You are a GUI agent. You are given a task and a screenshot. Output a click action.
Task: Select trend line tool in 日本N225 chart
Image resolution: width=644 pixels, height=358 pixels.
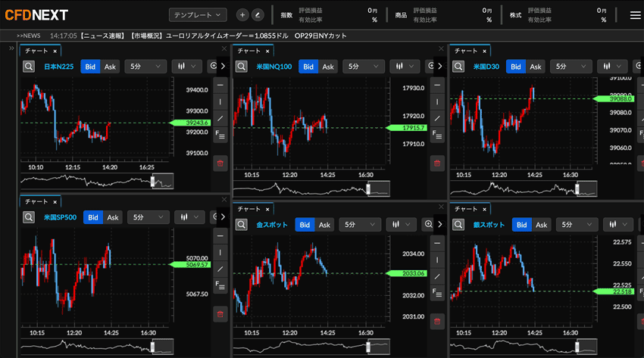220,119
